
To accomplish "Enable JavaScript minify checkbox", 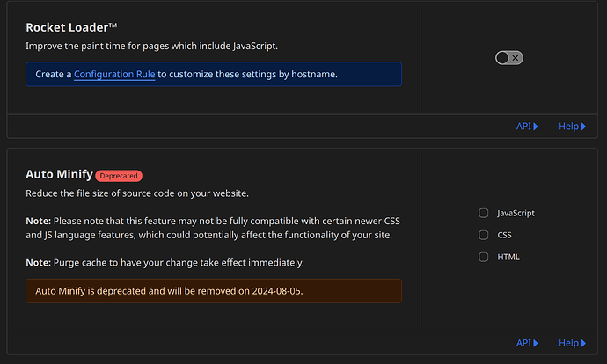I will (484, 213).
